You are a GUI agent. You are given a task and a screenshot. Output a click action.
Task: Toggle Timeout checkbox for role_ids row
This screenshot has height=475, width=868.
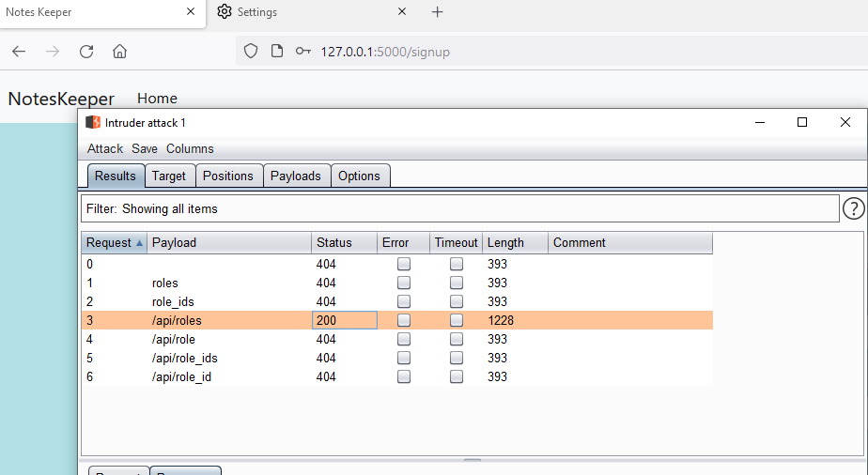click(x=457, y=301)
